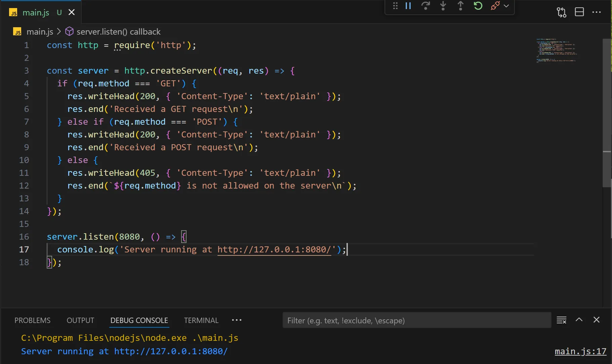
Task: Click the Step Into debug arrow
Action: pyautogui.click(x=443, y=6)
